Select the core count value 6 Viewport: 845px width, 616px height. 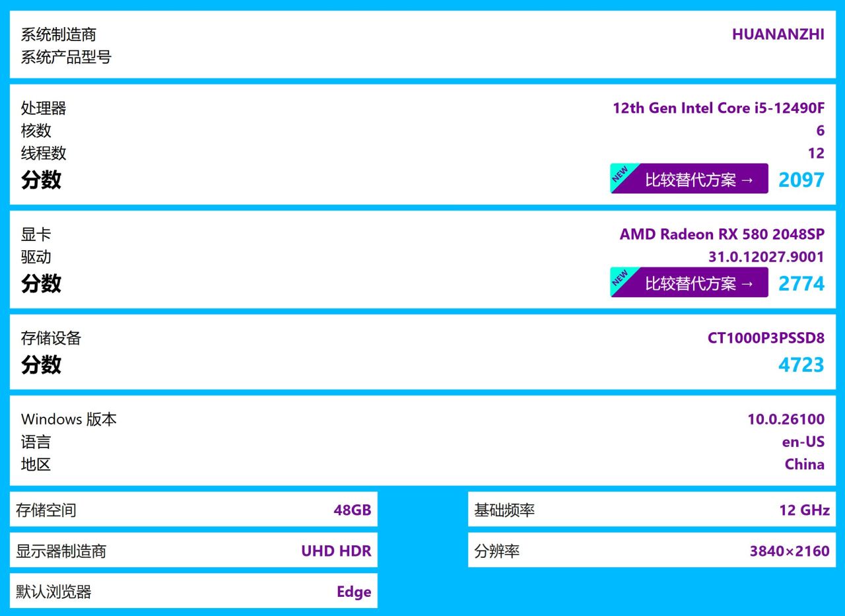[x=821, y=131]
